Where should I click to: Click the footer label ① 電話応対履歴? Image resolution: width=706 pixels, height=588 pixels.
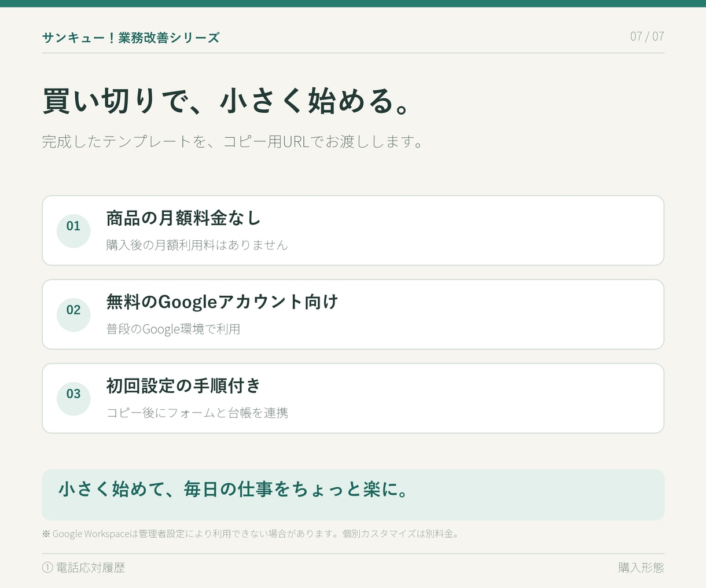(x=83, y=568)
